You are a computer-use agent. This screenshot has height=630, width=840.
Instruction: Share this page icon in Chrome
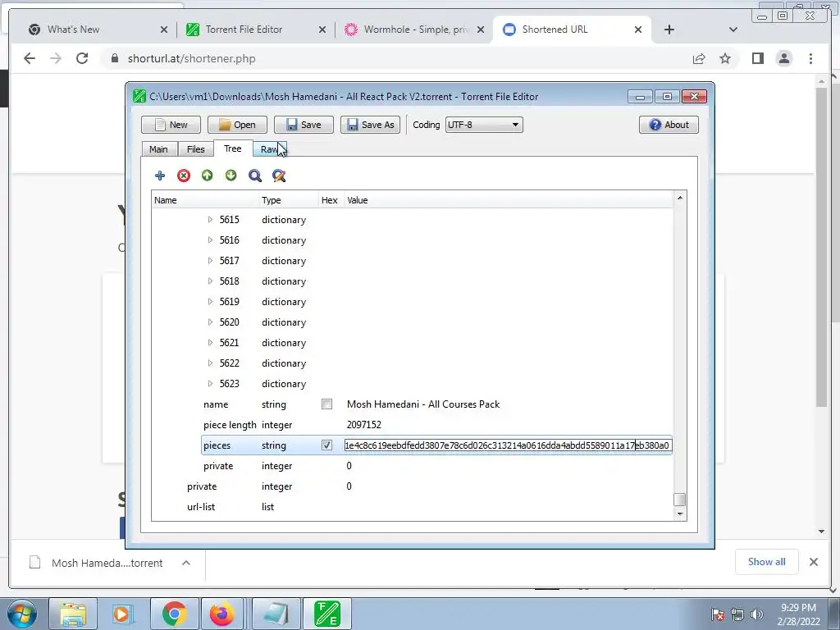click(x=699, y=58)
